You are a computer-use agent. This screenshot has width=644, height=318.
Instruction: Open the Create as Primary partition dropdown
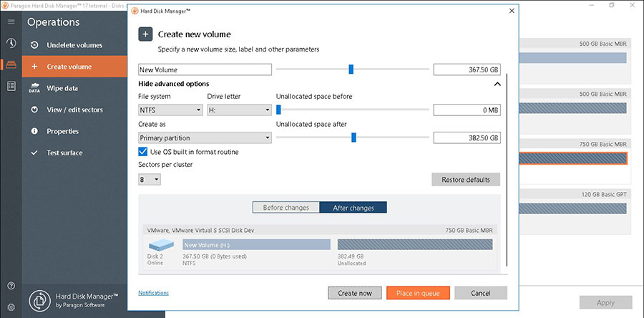[x=205, y=138]
